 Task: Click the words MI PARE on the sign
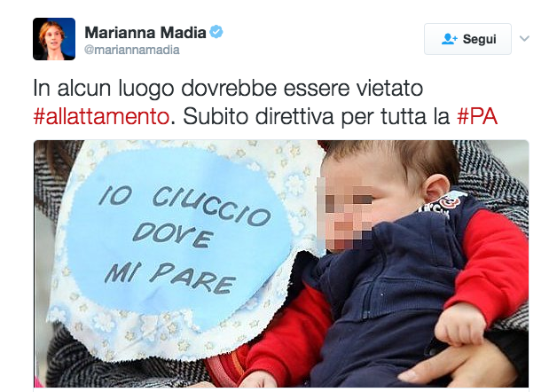coord(169,278)
